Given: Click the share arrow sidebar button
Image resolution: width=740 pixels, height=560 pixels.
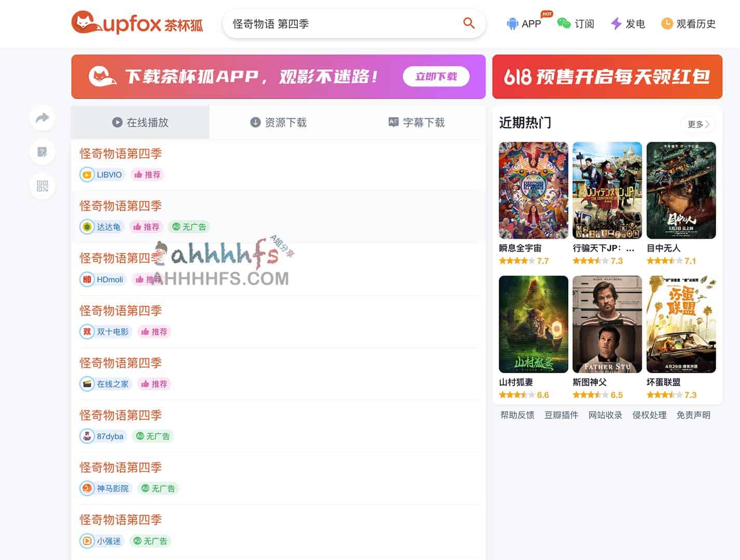Looking at the screenshot, I should click(43, 118).
